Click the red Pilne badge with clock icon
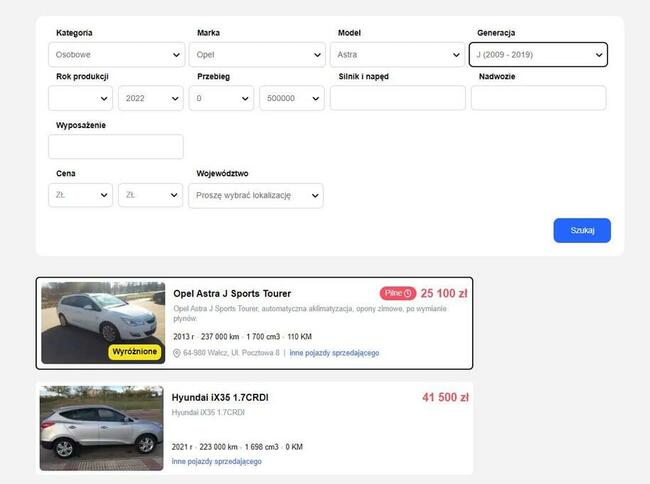This screenshot has height=484, width=650. pyautogui.click(x=397, y=293)
